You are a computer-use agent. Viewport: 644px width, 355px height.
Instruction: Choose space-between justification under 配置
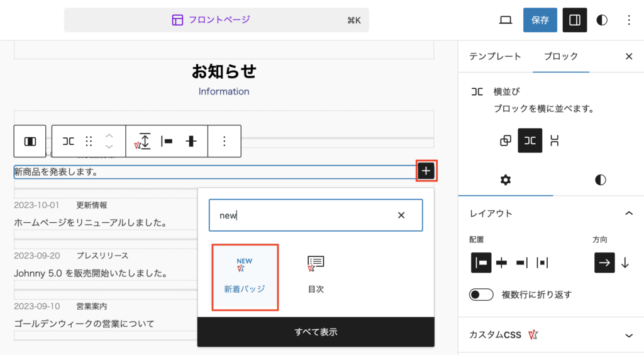pyautogui.click(x=543, y=263)
